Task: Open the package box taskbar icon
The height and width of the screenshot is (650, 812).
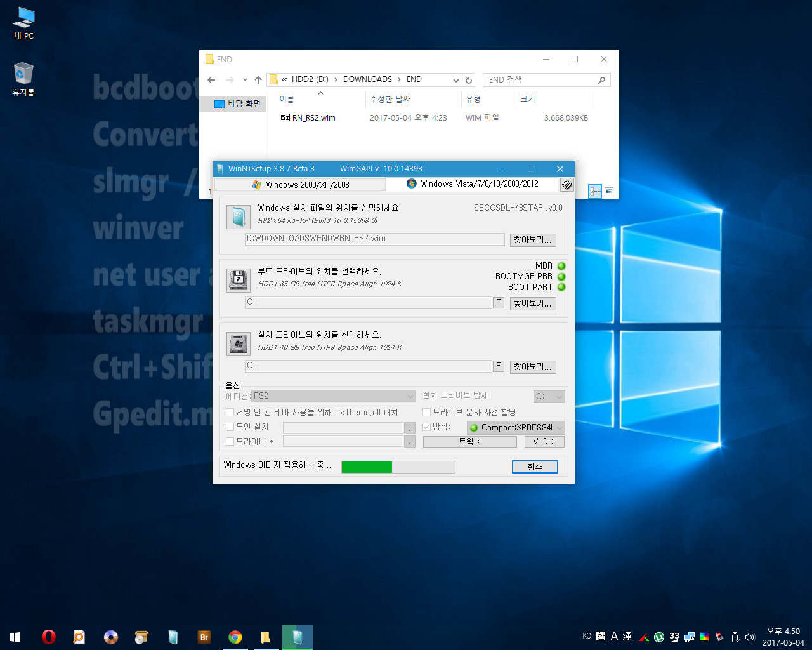Action: [141, 637]
